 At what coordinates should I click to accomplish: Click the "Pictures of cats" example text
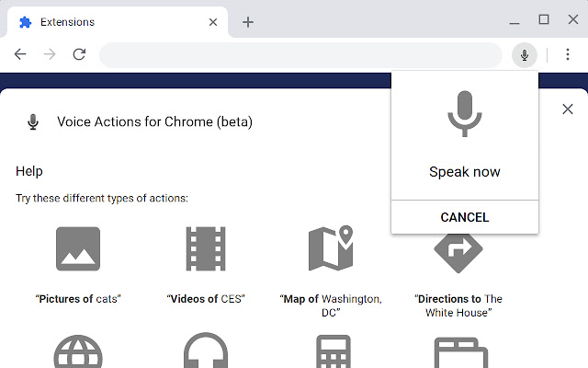pyautogui.click(x=78, y=299)
